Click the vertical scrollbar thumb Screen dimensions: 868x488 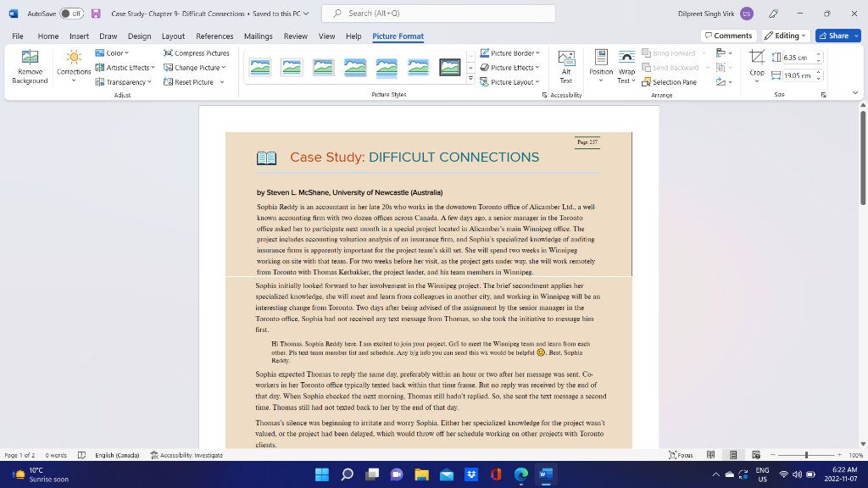coord(862,158)
